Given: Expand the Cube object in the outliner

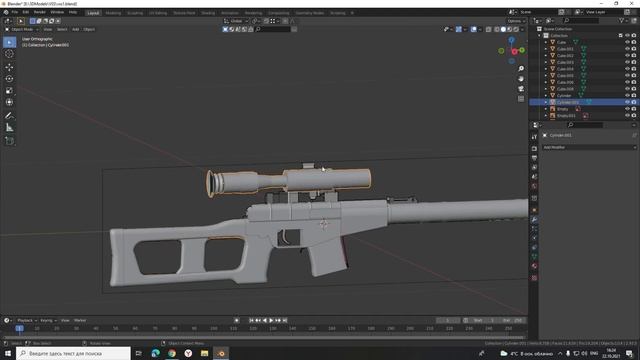Looking at the screenshot, I should pyautogui.click(x=546, y=42).
